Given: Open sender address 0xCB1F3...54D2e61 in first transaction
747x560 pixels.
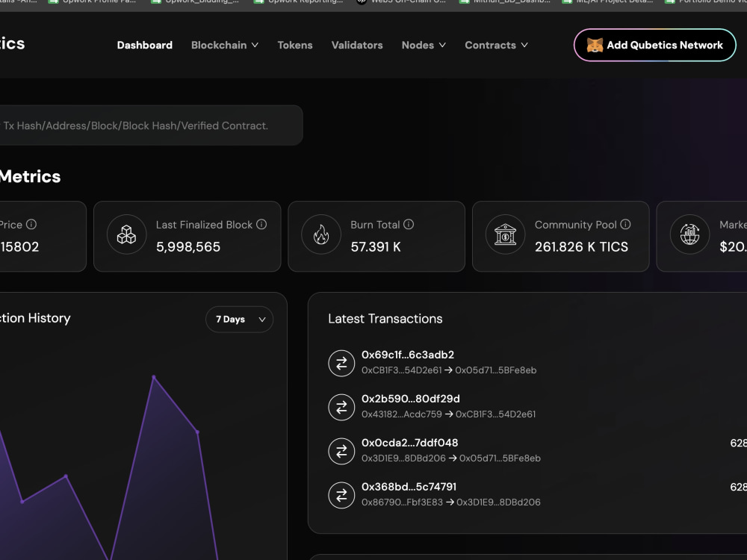Looking at the screenshot, I should 402,370.
